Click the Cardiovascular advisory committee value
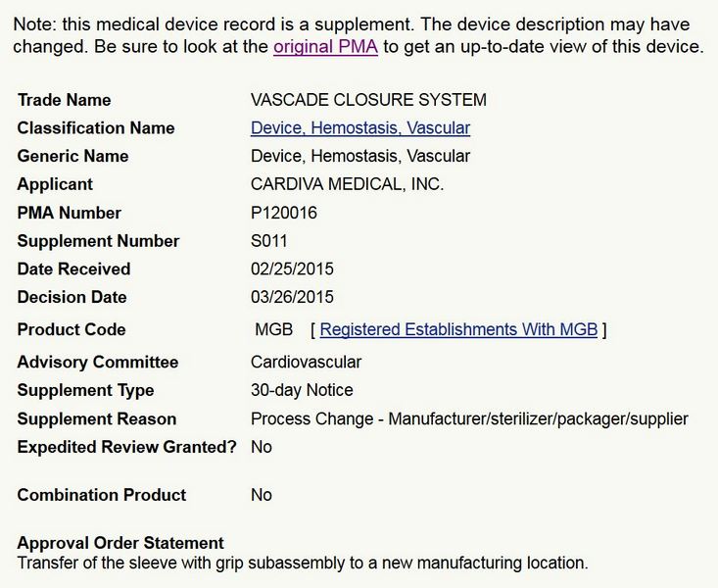718x588 pixels. click(x=306, y=363)
